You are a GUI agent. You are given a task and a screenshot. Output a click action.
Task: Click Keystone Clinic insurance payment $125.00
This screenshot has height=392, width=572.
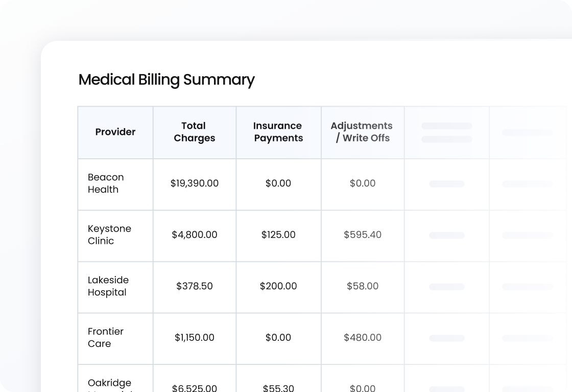coord(278,235)
